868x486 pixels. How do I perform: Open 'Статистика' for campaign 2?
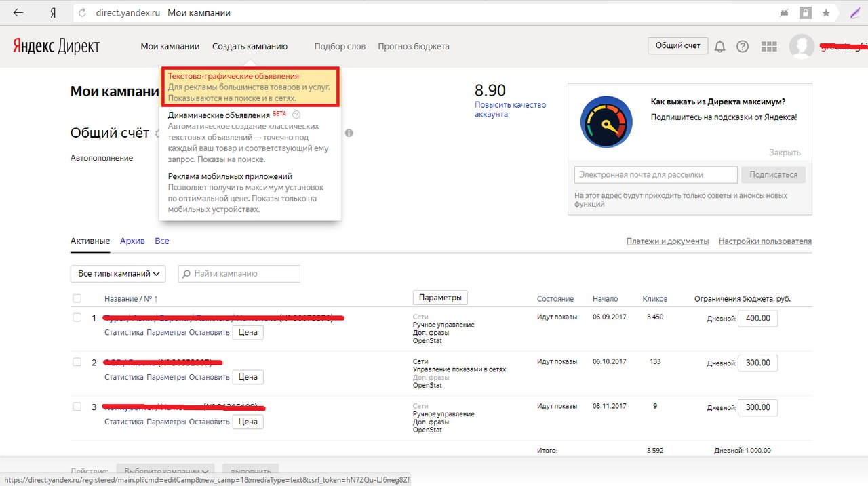point(124,377)
